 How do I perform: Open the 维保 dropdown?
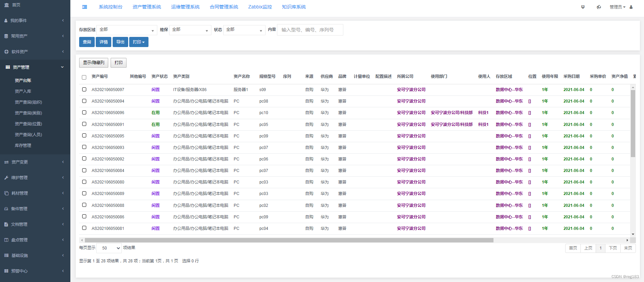190,30
